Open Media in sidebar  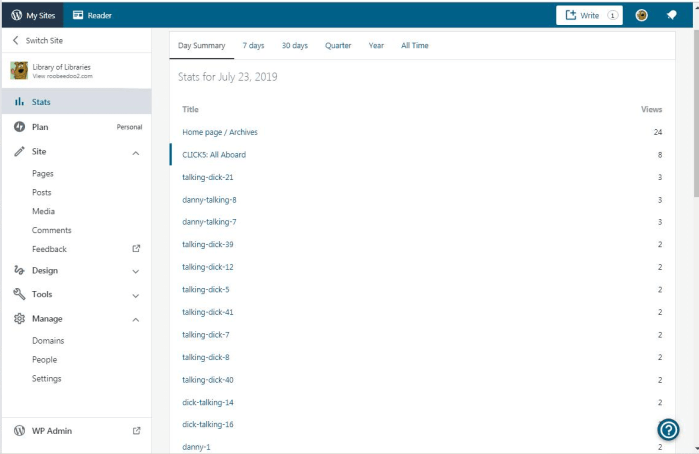tap(43, 211)
